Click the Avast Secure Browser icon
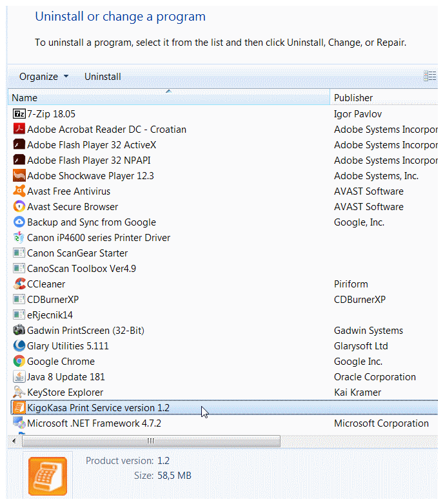This screenshot has height=504, width=443. (x=19, y=206)
